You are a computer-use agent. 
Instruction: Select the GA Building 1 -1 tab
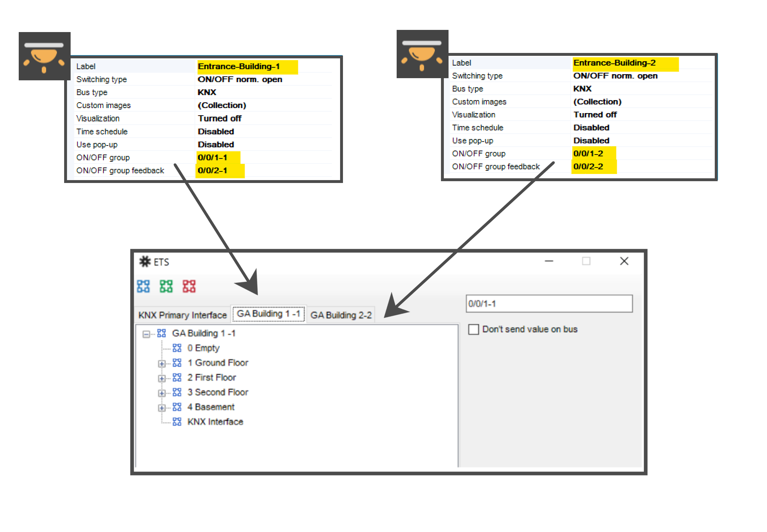[x=268, y=314]
